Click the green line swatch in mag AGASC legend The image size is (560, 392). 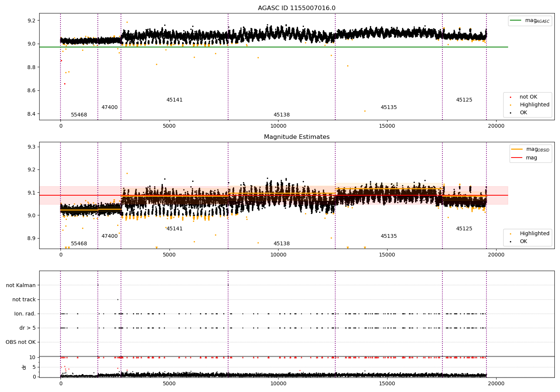tap(516, 21)
